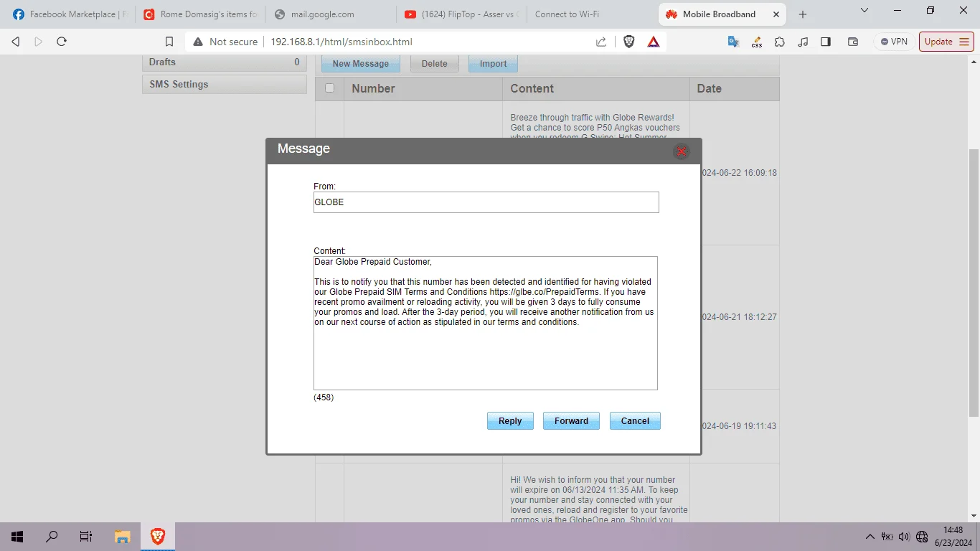Open the Brave Wallet icon
The image size is (980, 551).
(853, 42)
